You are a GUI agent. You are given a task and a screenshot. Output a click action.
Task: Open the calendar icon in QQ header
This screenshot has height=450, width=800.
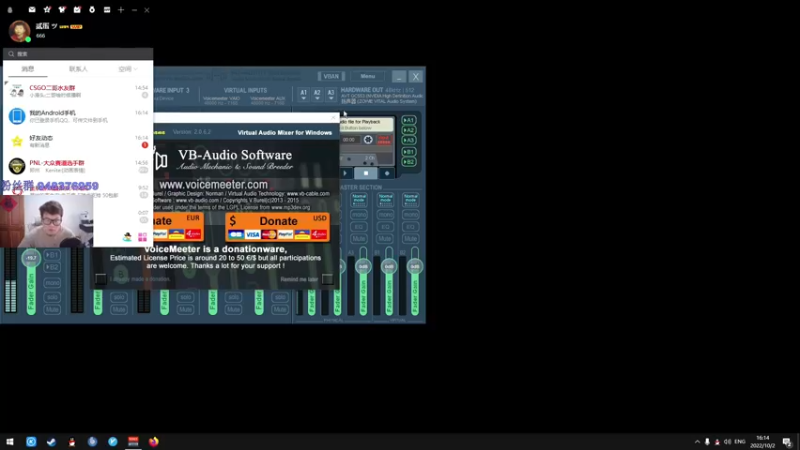coord(77,10)
